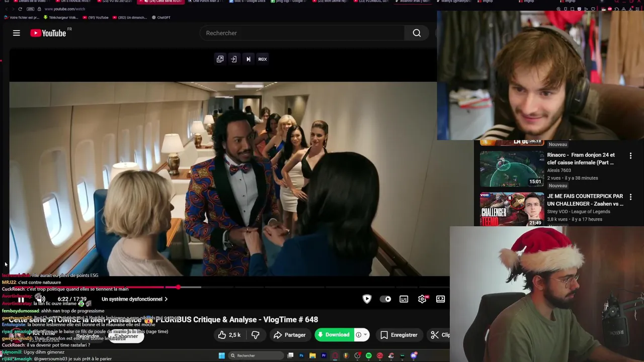Click the browser downloads toolbar icon
The width and height of the screenshot is (644, 362).
[x=630, y=9]
